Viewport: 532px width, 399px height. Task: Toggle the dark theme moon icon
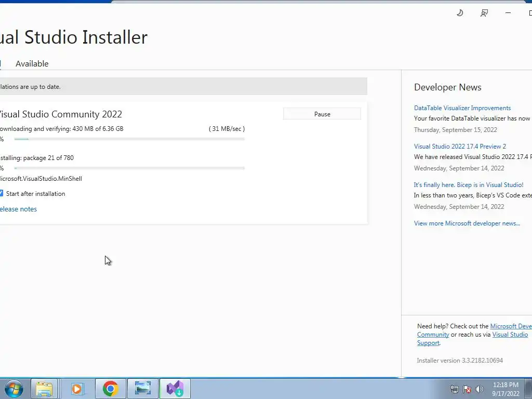(460, 13)
